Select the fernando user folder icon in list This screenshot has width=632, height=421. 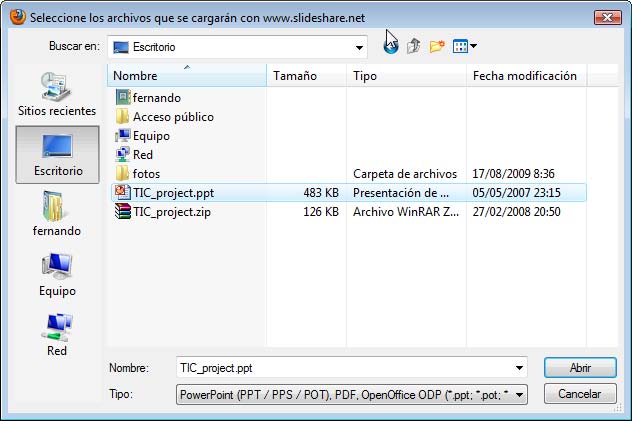pos(123,97)
